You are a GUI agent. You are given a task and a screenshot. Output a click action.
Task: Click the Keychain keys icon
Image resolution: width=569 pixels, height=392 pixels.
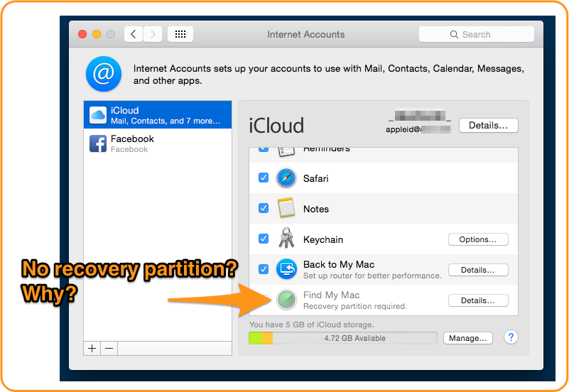[286, 238]
